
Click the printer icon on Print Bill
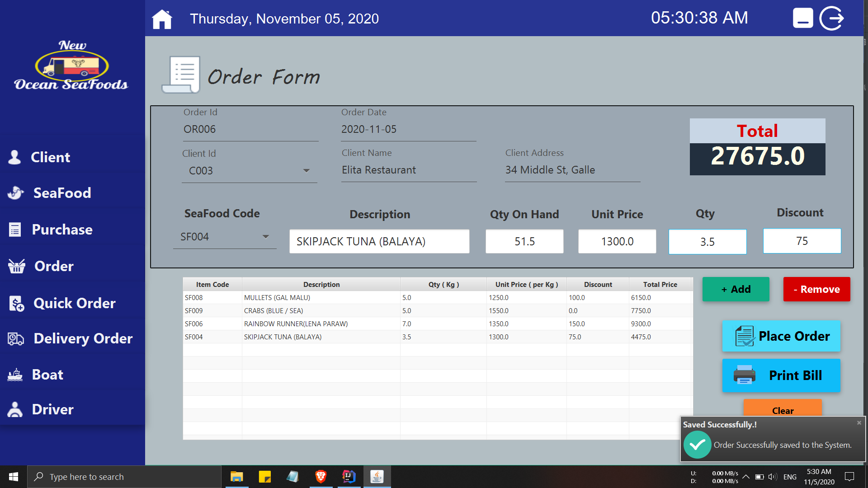pos(745,375)
